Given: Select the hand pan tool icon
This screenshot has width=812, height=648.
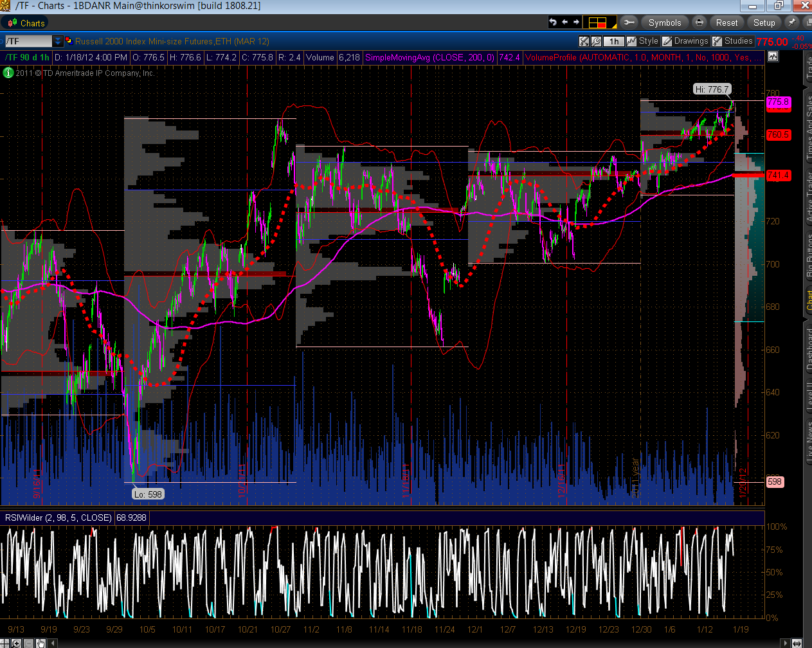Looking at the screenshot, I should click(41, 643).
